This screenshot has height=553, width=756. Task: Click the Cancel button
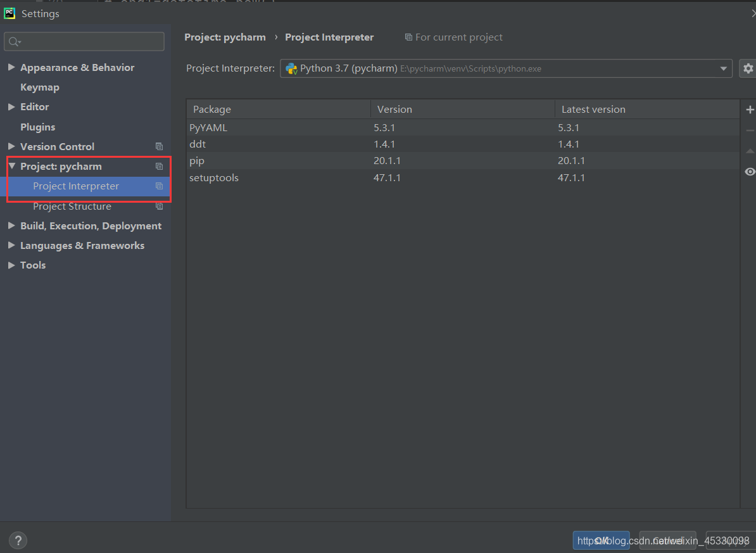tap(668, 540)
